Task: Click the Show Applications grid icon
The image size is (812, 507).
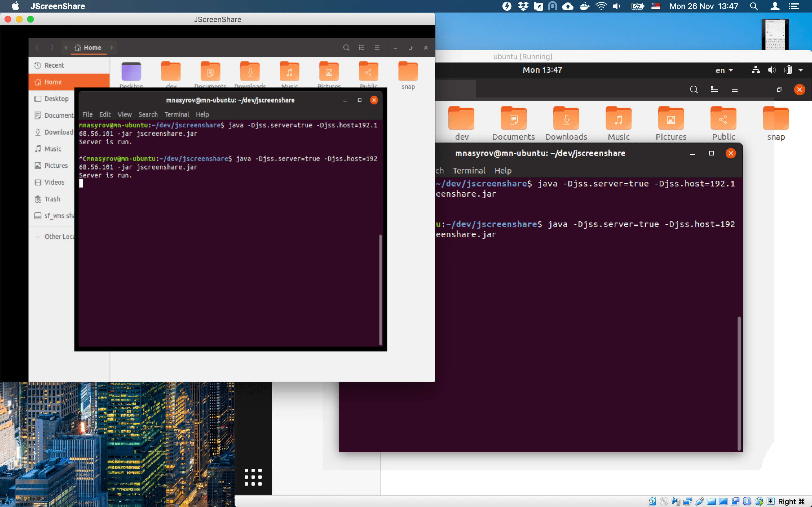Action: (x=253, y=477)
